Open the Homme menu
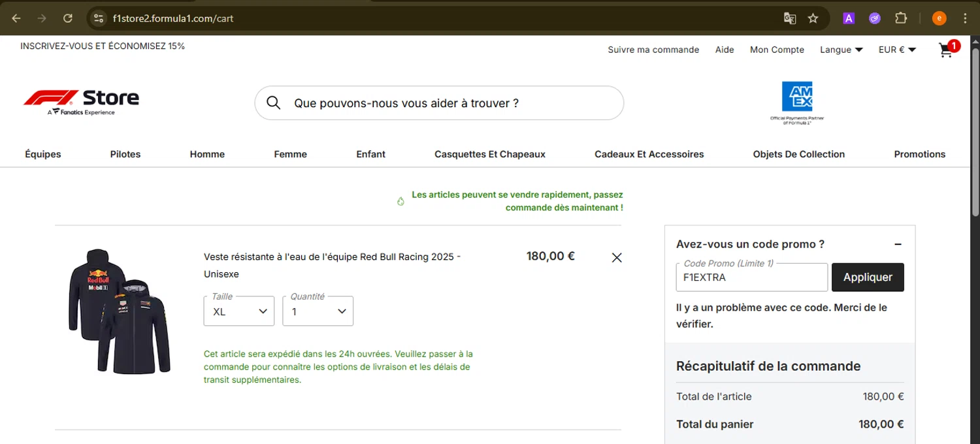This screenshot has height=444, width=980. (x=207, y=154)
